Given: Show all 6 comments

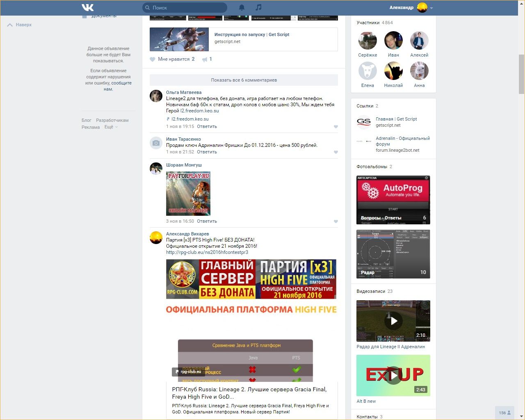Looking at the screenshot, I should (x=244, y=80).
